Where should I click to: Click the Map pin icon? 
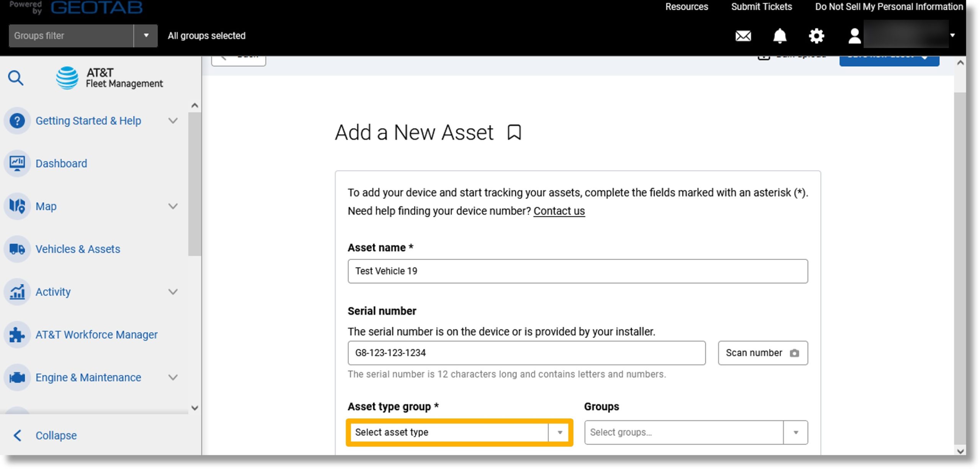tap(17, 206)
